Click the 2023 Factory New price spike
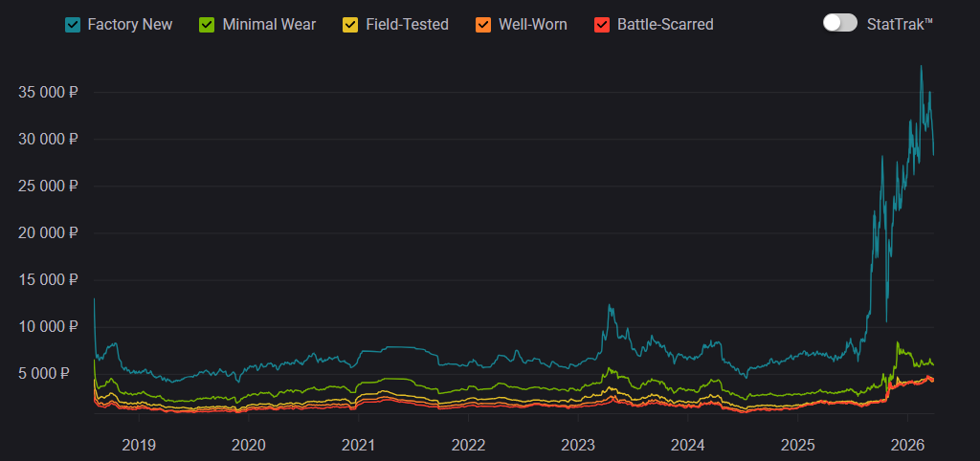Viewport: 980px width, 461px height. tap(609, 307)
